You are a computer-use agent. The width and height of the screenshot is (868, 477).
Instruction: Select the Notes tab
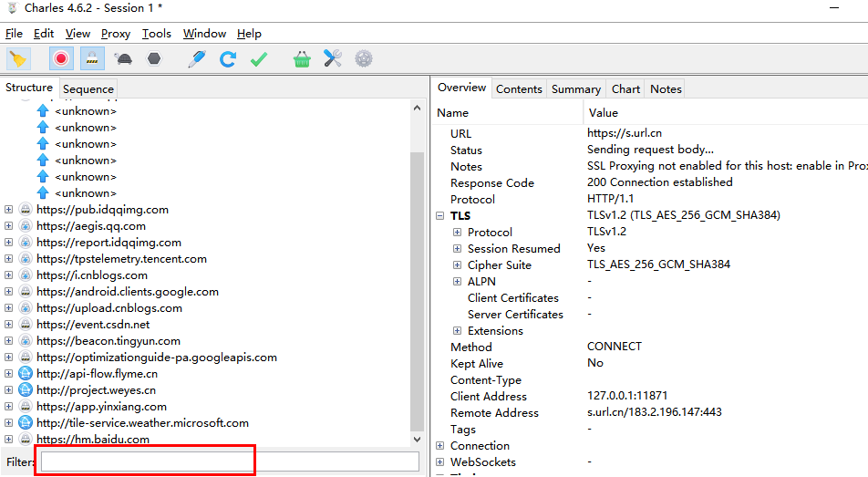(666, 88)
